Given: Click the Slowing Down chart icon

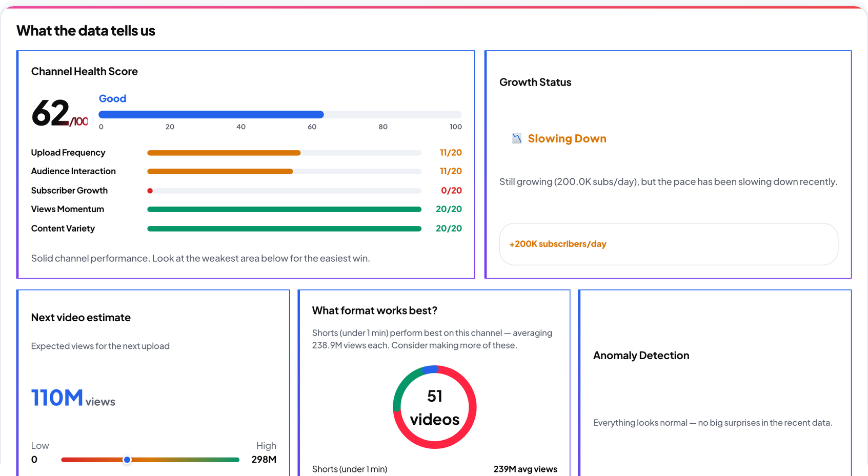Looking at the screenshot, I should click(x=517, y=138).
